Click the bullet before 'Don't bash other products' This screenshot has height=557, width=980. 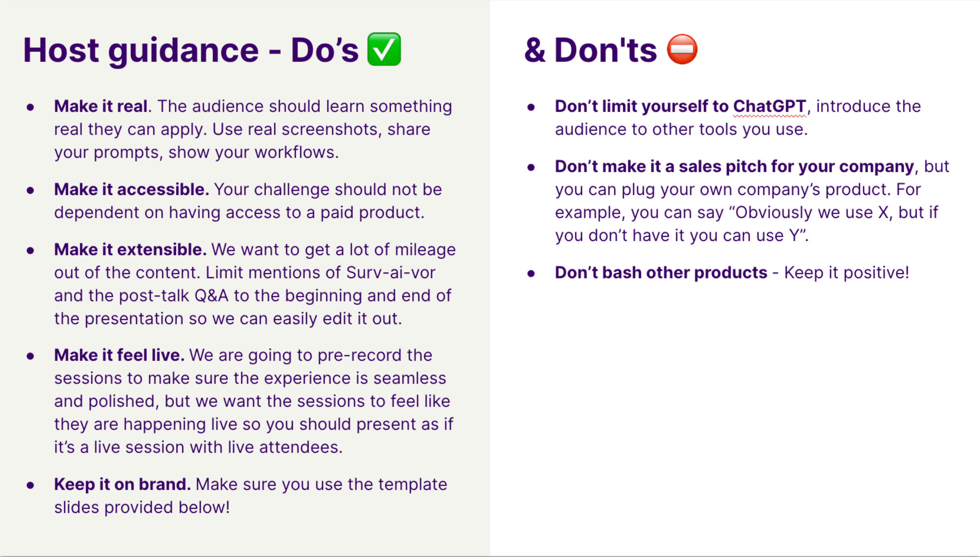[x=531, y=274]
